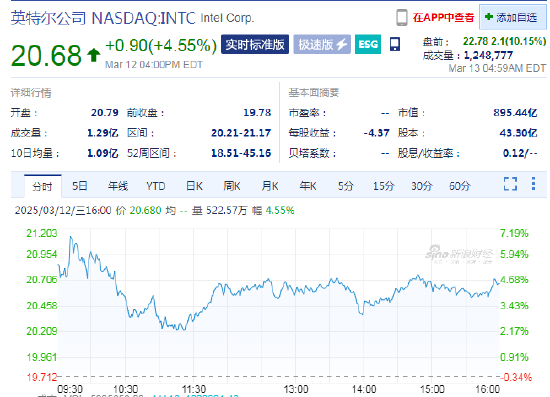Click the 21.203 price axis label
The image size is (550, 397).
point(42,233)
